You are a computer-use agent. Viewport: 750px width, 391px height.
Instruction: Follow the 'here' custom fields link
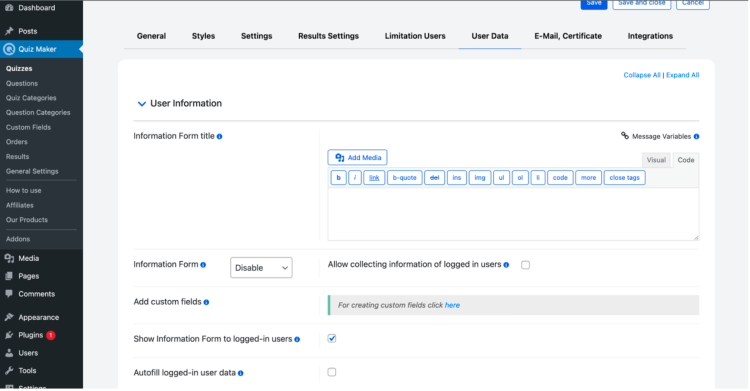(x=452, y=305)
